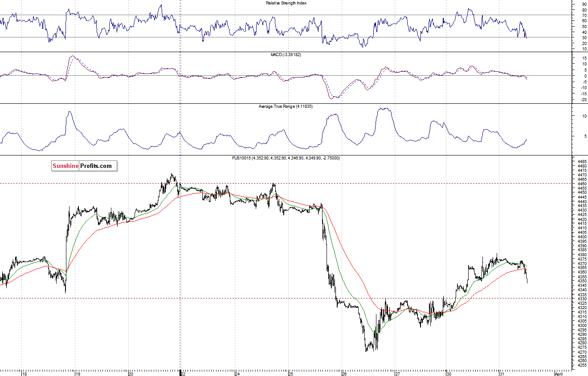The height and width of the screenshot is (376, 588).
Task: Click date label 26 on time axis
Action: tap(344, 374)
